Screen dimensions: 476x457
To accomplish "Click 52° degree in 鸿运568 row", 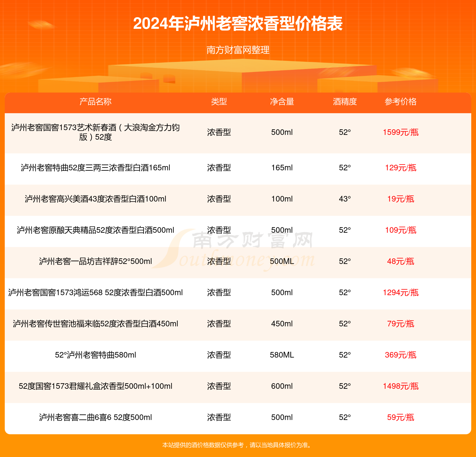I will click(x=345, y=293).
